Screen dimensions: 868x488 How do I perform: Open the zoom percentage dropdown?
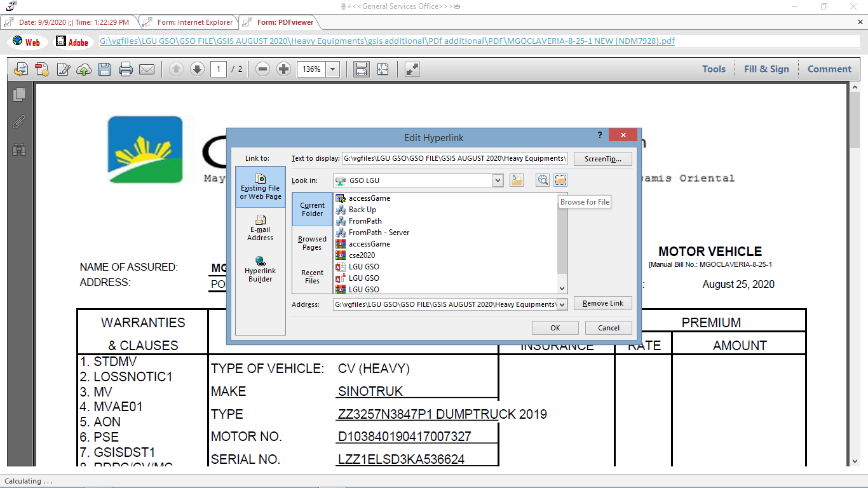(x=334, y=69)
